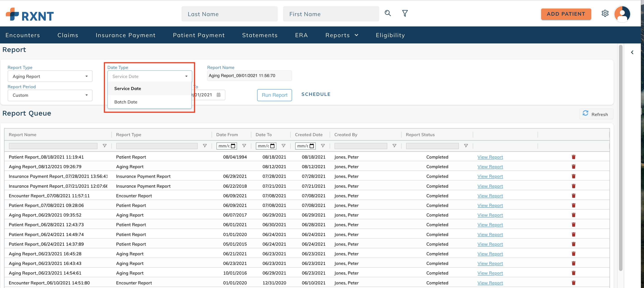The image size is (644, 288).
Task: Edit the Report Name field
Action: click(x=249, y=76)
